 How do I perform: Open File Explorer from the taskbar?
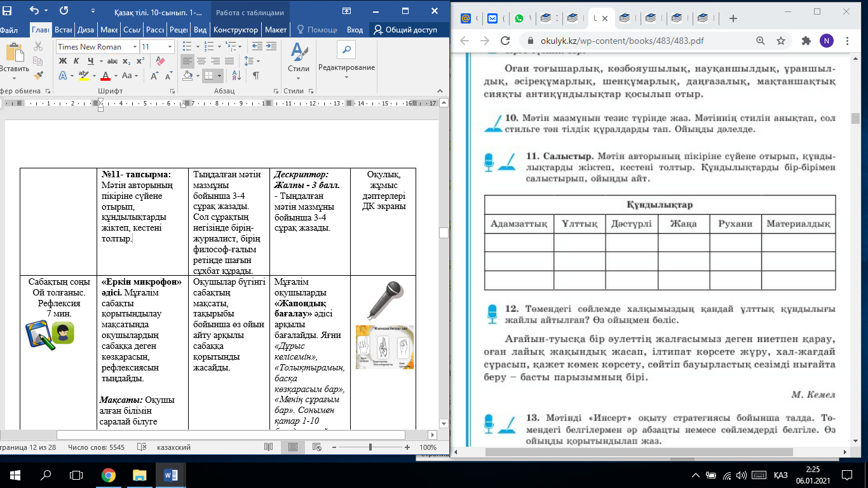tap(140, 475)
